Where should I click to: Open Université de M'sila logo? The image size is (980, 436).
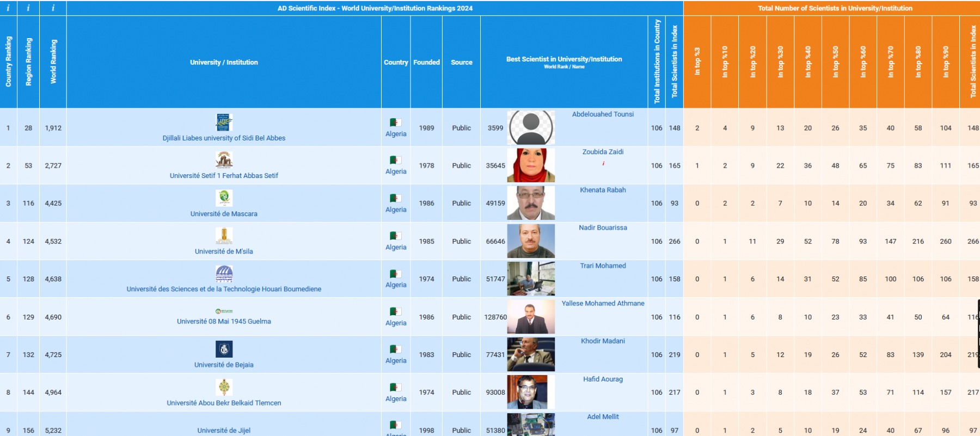[224, 236]
